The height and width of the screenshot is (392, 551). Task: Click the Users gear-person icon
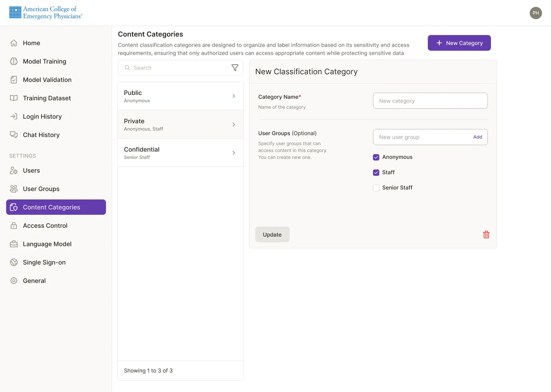pos(14,170)
